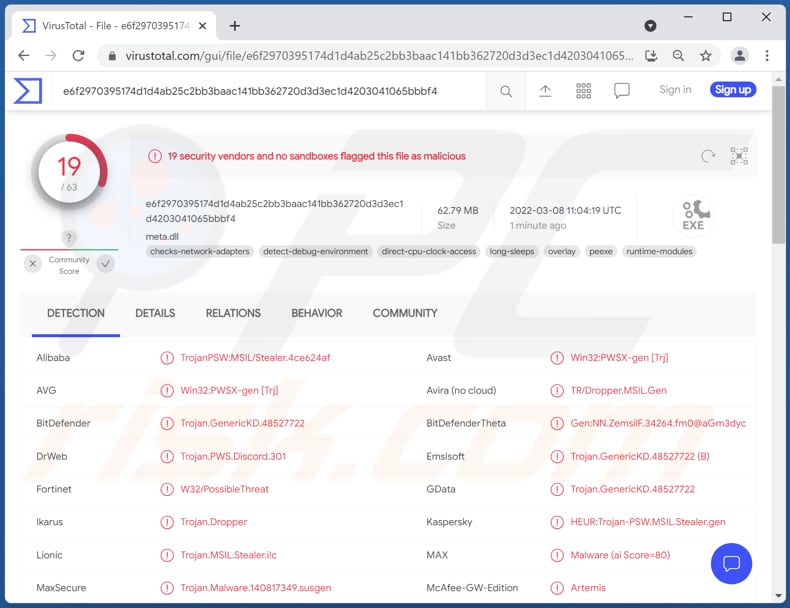Open the comments speech bubble icon in header

tap(622, 91)
